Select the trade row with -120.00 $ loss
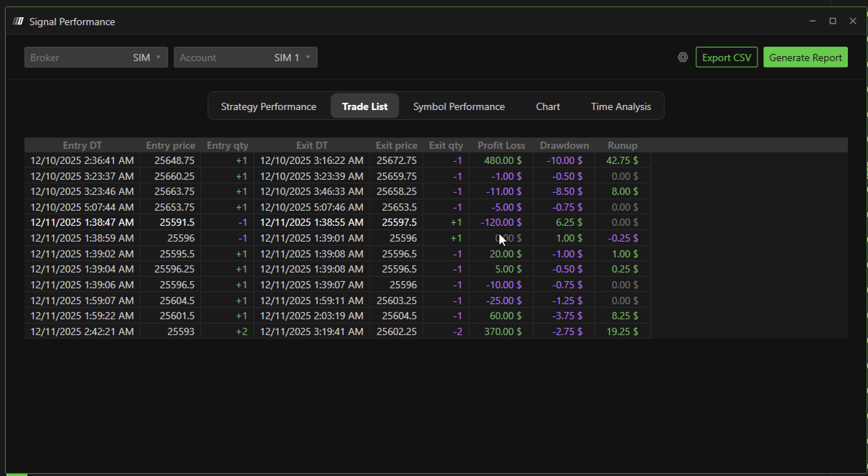The image size is (868, 476). tap(501, 223)
